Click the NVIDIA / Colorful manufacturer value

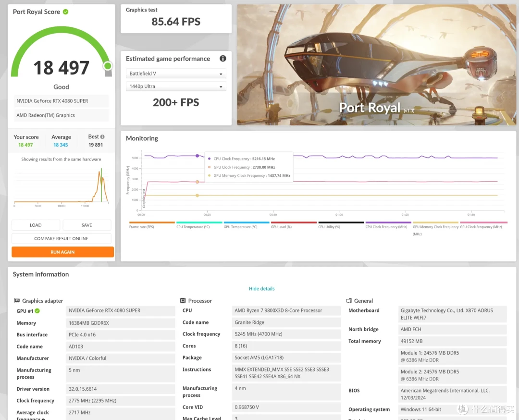121,358
